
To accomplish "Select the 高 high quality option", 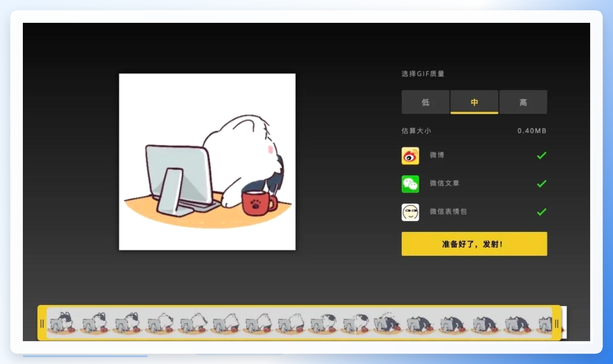I will (x=523, y=102).
